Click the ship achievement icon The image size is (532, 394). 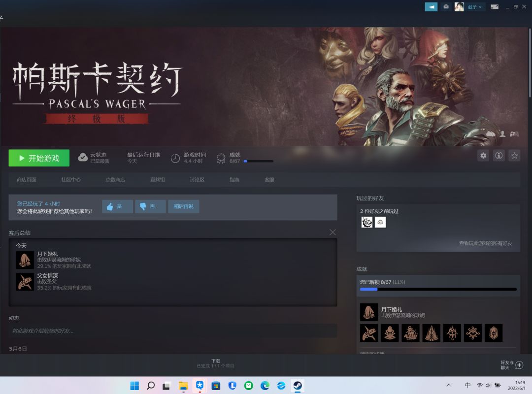[x=410, y=333]
